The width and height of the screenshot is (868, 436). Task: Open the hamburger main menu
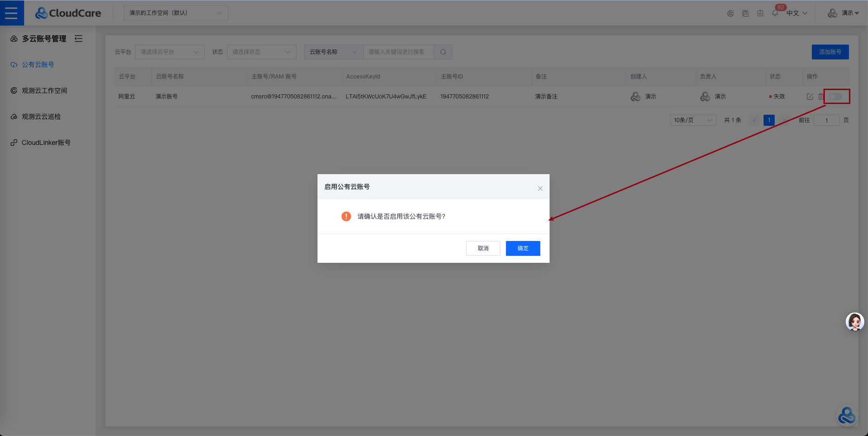coord(12,13)
